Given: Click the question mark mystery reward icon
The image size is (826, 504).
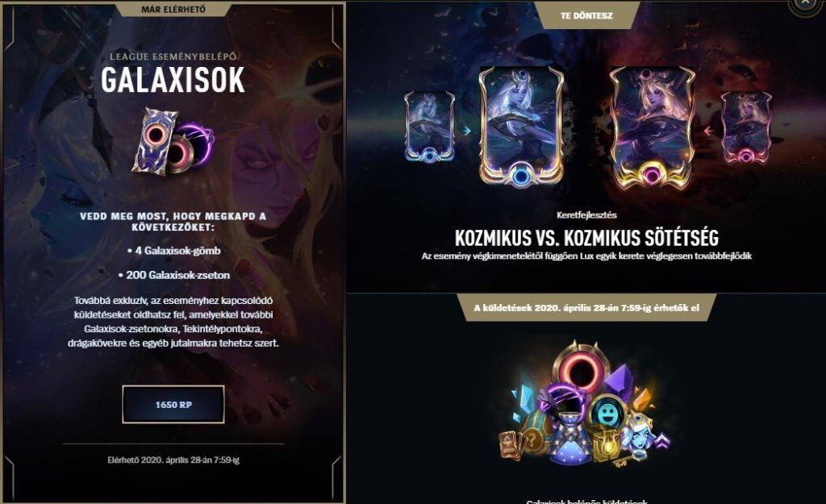Looking at the screenshot, I should [533, 437].
